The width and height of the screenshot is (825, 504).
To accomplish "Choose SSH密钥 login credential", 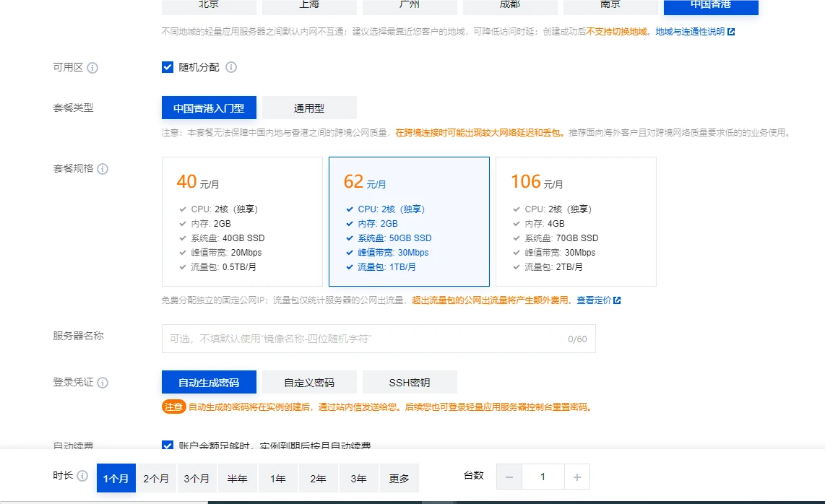I will click(x=410, y=383).
